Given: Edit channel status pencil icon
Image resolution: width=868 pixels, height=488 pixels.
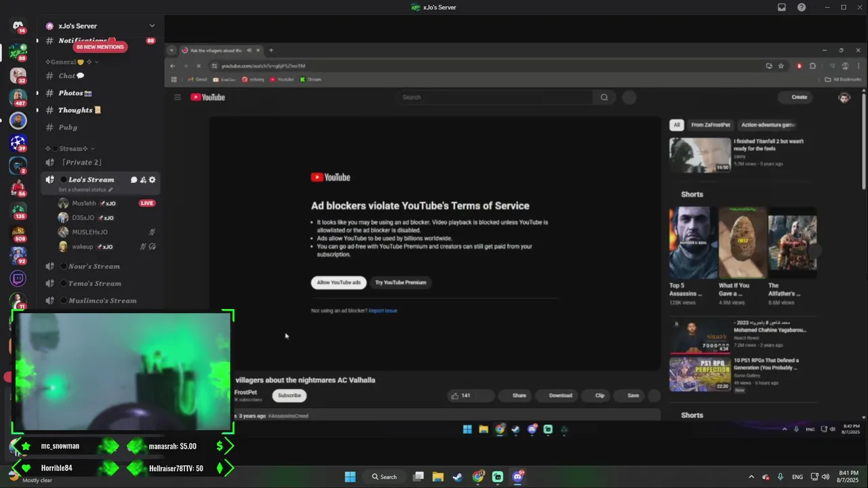Looking at the screenshot, I should [x=111, y=190].
